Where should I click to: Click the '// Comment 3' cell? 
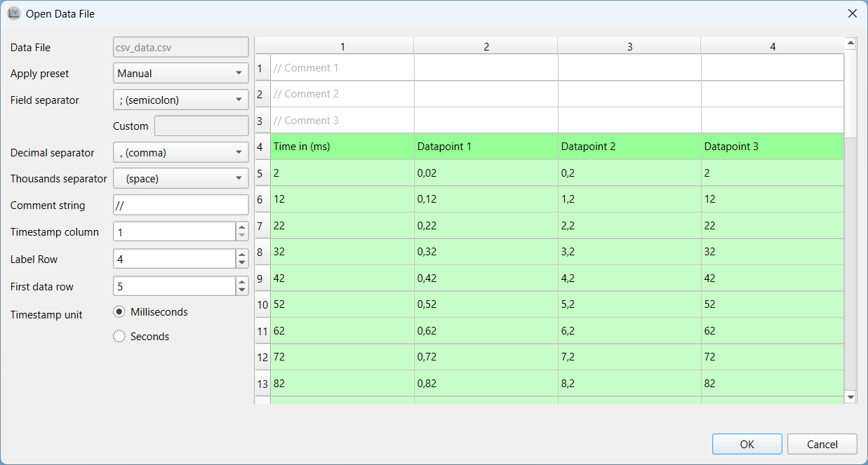click(x=342, y=121)
